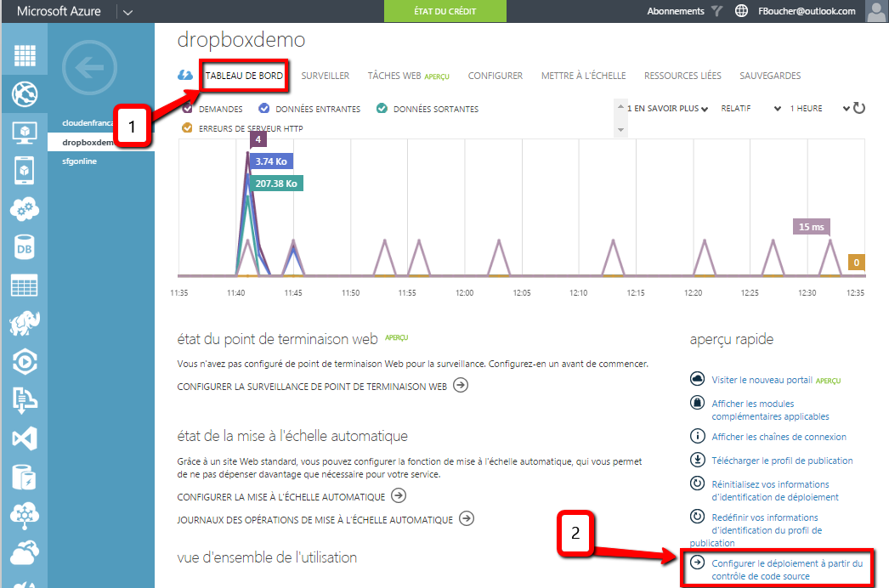The height and width of the screenshot is (588, 889).
Task: Open the BizTalk Services cloud network icon
Action: point(25,515)
